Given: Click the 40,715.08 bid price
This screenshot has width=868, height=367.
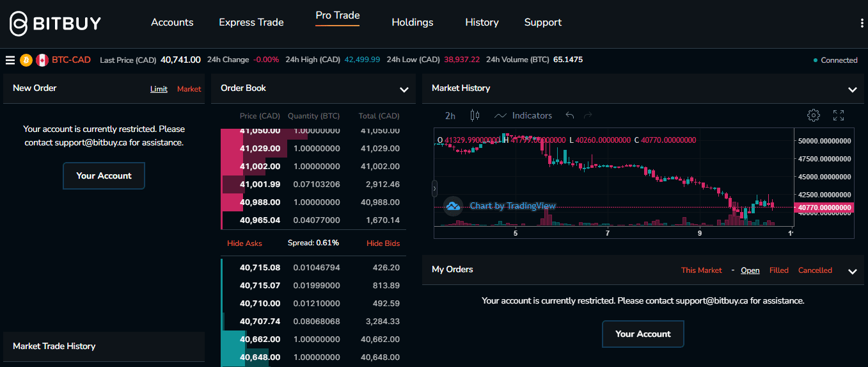Looking at the screenshot, I should (260, 267).
